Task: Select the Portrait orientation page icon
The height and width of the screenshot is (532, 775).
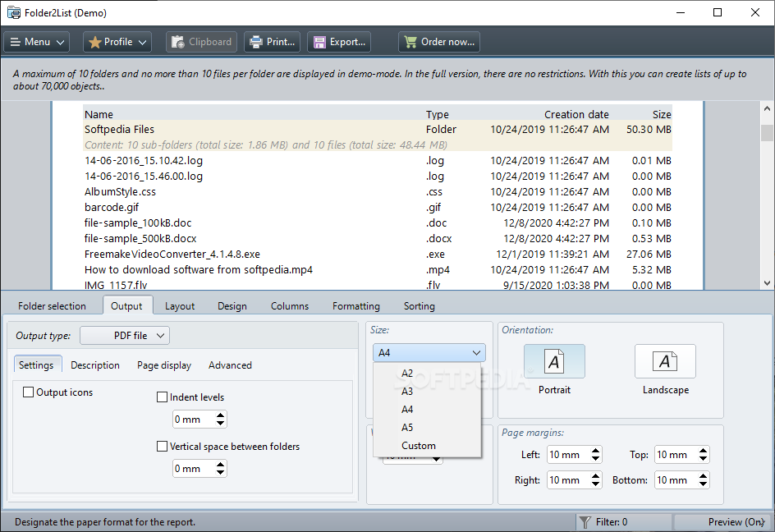Action: (554, 361)
